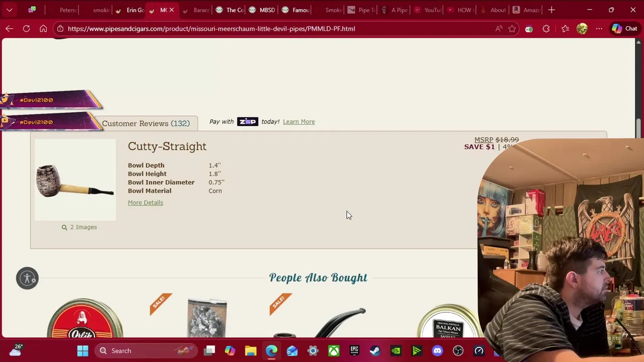Click the Bowl Depth 1.4'' value
Screen dimensions: 644x362
215,165
